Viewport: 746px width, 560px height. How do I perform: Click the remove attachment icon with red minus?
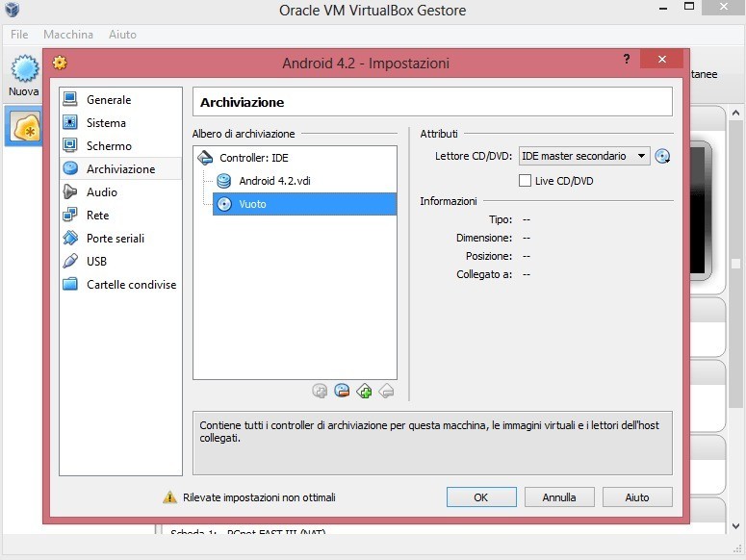pyautogui.click(x=342, y=391)
